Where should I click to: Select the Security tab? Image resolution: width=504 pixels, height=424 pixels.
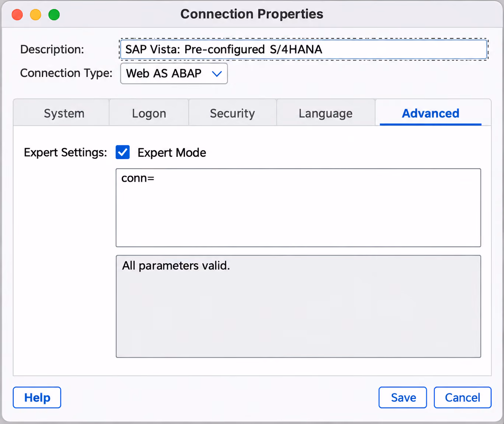[232, 113]
